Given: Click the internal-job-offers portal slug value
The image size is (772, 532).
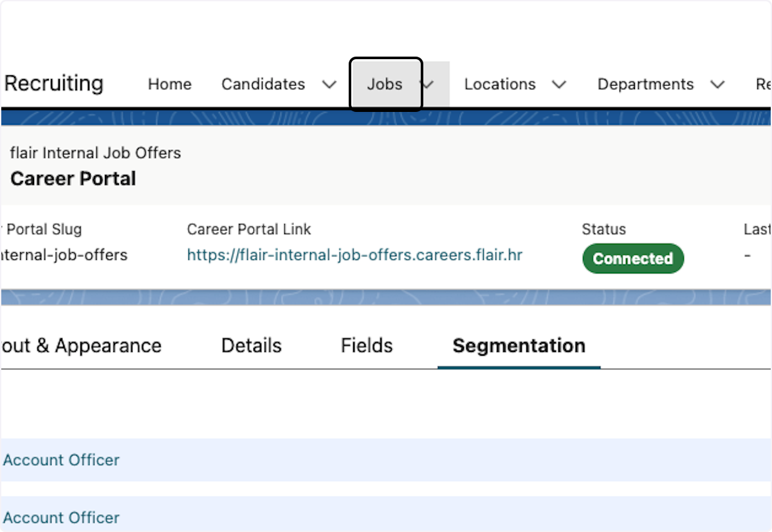Looking at the screenshot, I should coord(64,255).
